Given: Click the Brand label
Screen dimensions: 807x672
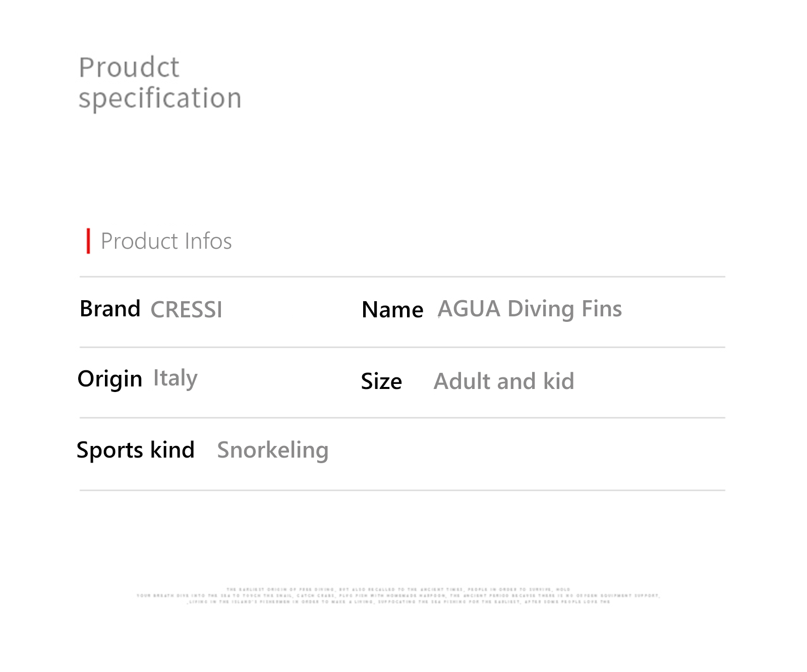Looking at the screenshot, I should pyautogui.click(x=110, y=309).
